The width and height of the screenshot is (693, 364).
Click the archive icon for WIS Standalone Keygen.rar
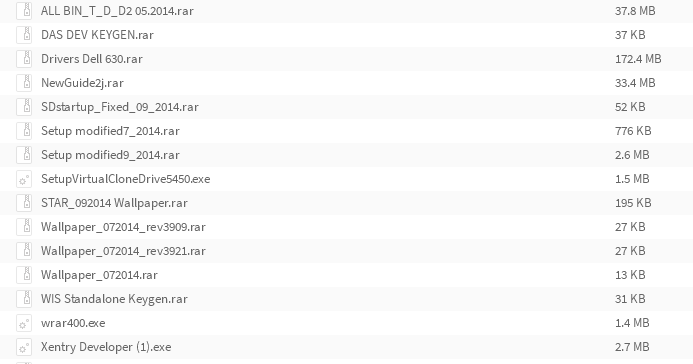tap(24, 299)
